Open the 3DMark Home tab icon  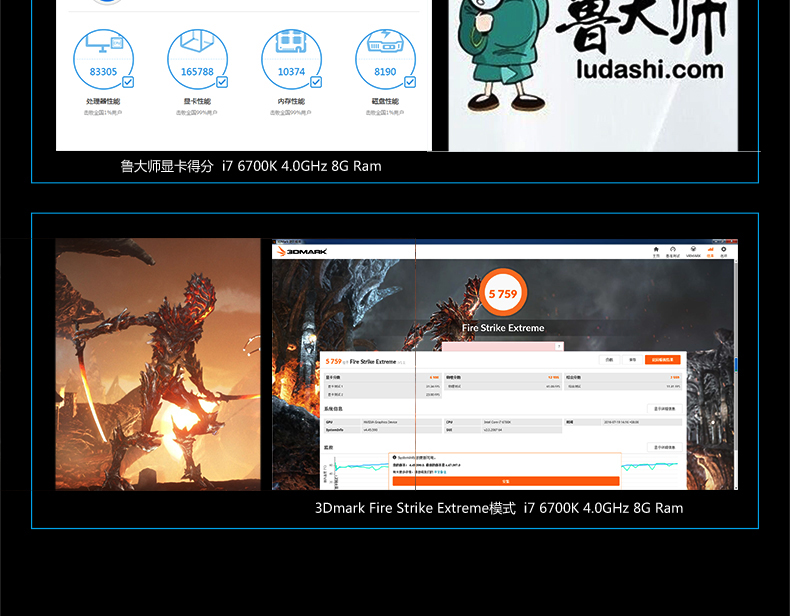(x=656, y=252)
